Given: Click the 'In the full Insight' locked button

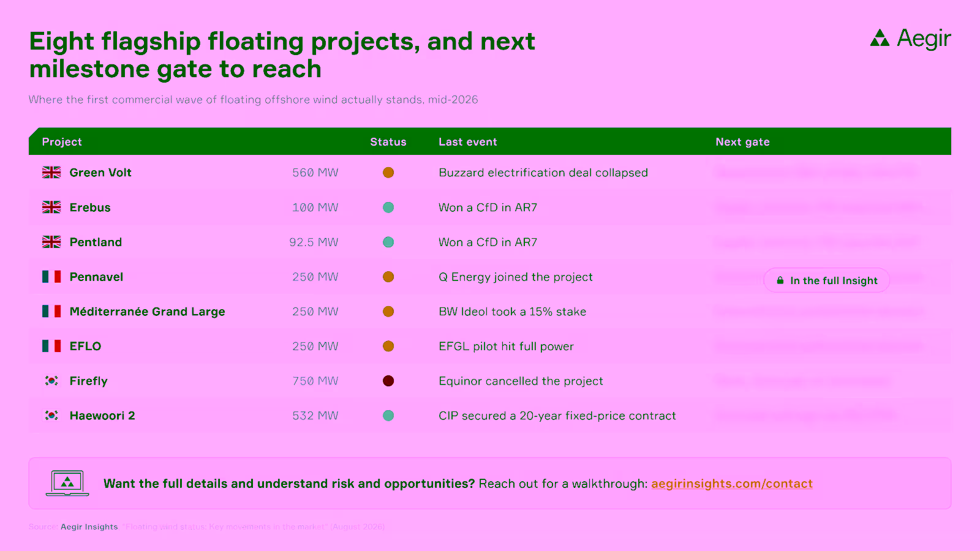Looking at the screenshot, I should [x=826, y=280].
